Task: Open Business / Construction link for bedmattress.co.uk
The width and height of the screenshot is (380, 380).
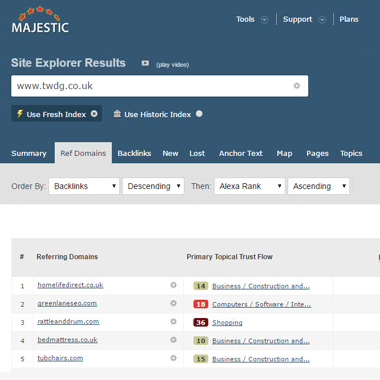Action: point(261,341)
